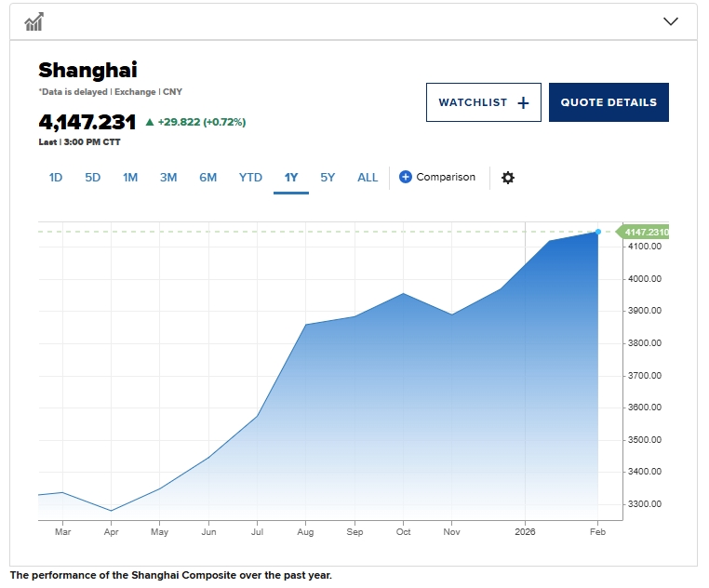Screen dimensions: 709x588
Task: Click the Aug peak on chart line
Action: pyautogui.click(x=306, y=325)
